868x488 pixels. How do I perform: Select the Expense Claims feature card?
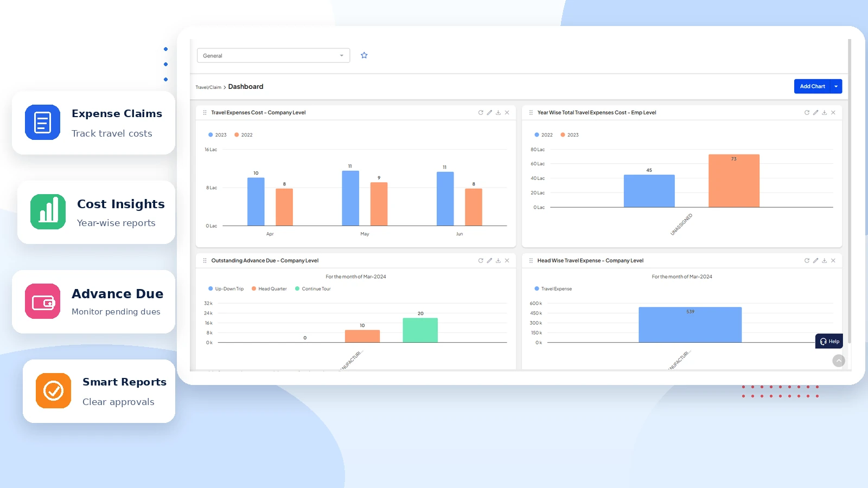pyautogui.click(x=93, y=123)
